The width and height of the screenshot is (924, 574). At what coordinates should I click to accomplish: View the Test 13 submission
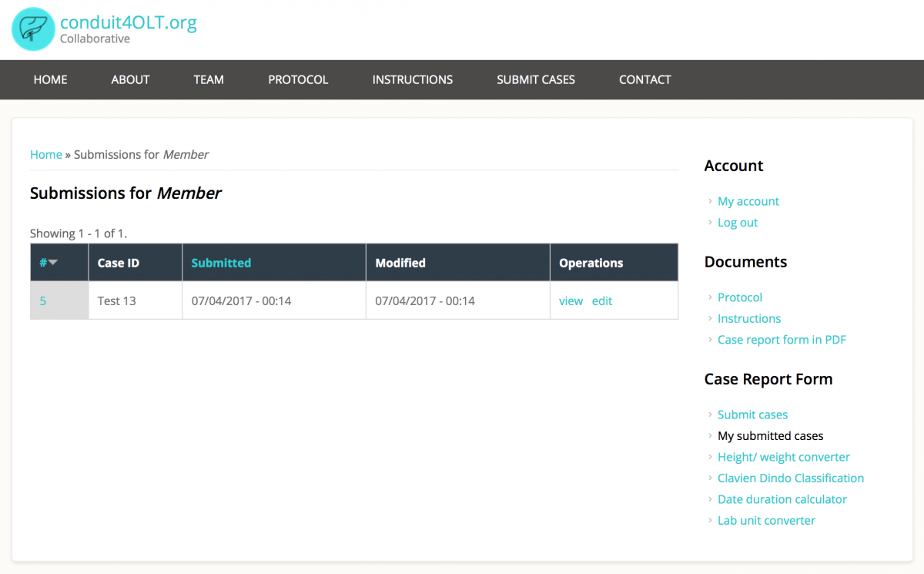[571, 300]
